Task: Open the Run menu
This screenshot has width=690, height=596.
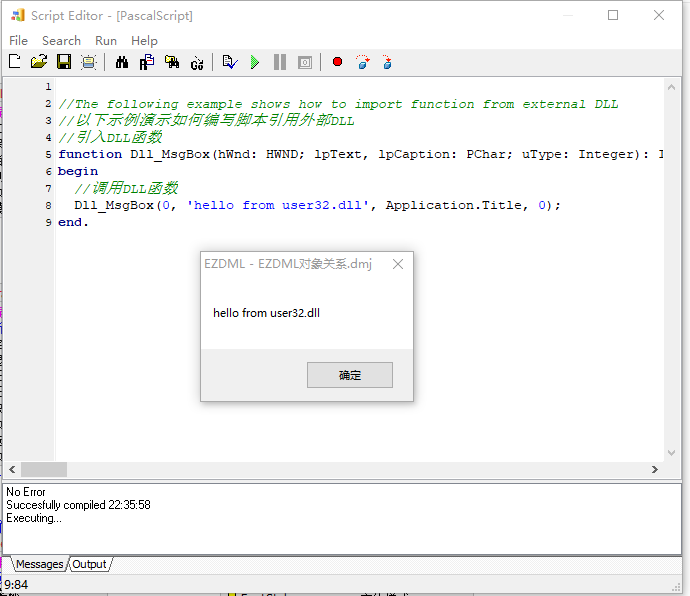Action: pos(106,40)
